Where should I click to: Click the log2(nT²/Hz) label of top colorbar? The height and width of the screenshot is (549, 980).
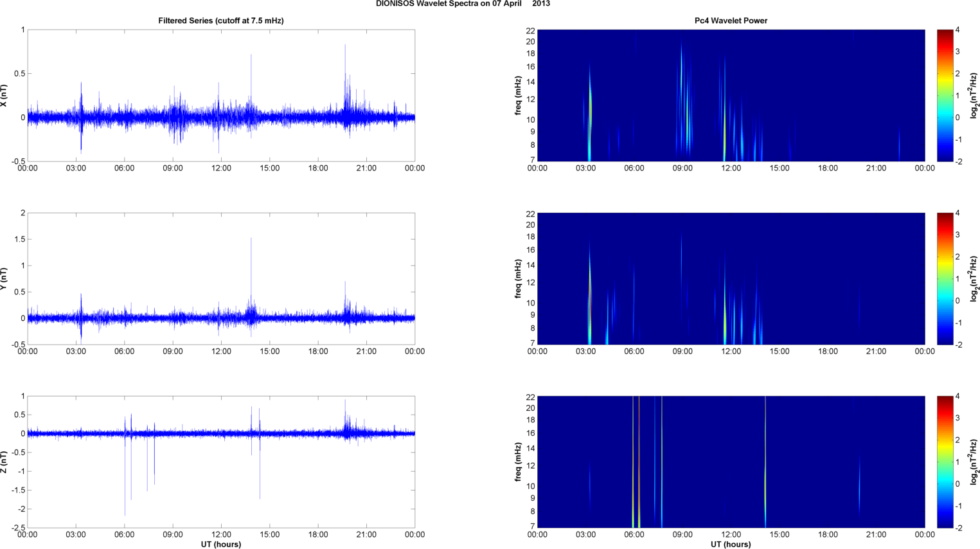pyautogui.click(x=974, y=96)
